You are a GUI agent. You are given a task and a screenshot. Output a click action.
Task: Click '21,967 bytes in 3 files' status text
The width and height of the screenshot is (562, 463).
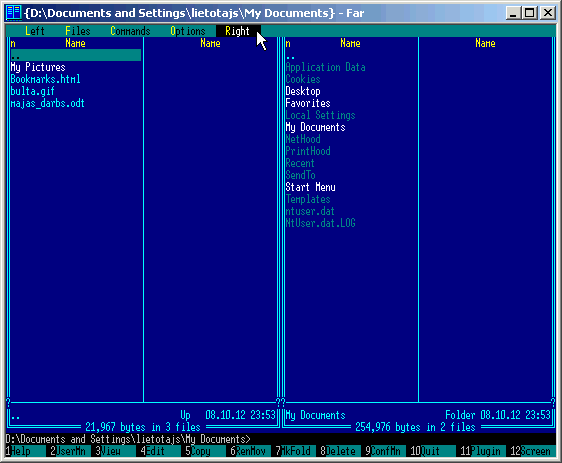[143, 427]
